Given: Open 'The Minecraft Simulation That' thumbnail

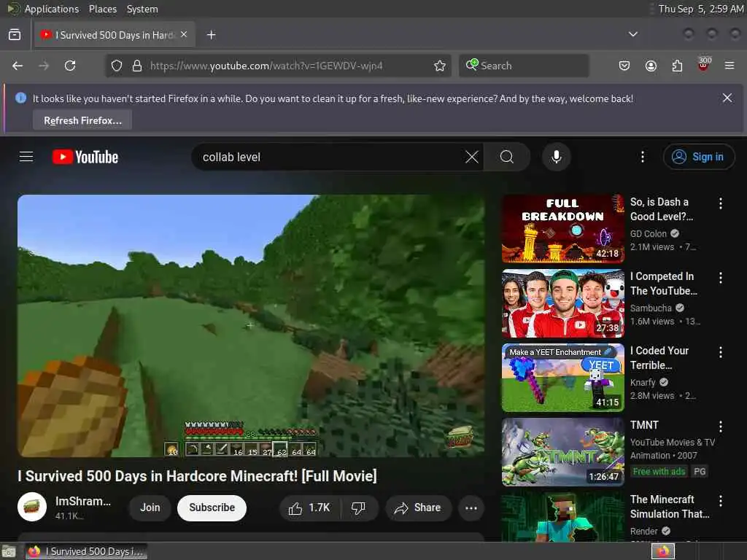Looking at the screenshot, I should (x=562, y=517).
